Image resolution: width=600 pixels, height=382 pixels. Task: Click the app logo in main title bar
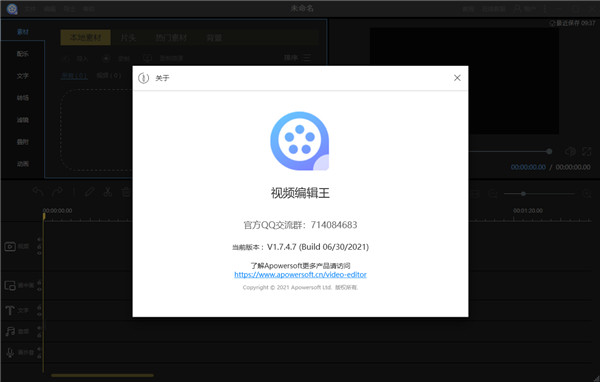click(12, 8)
